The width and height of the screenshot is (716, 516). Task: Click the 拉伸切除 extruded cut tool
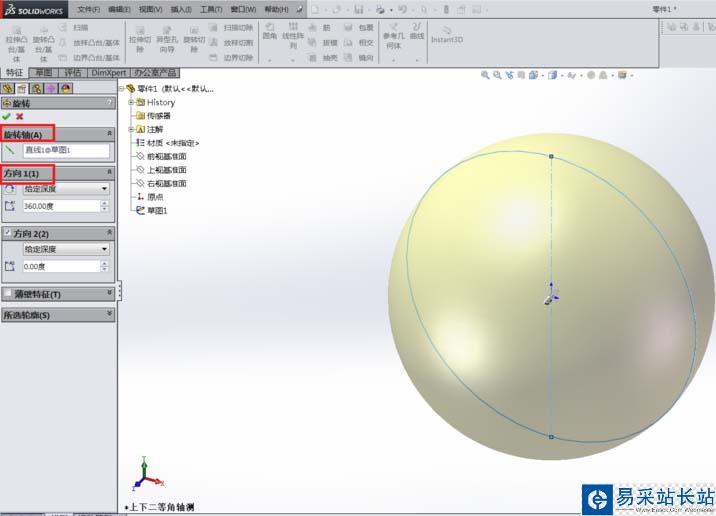(x=140, y=39)
